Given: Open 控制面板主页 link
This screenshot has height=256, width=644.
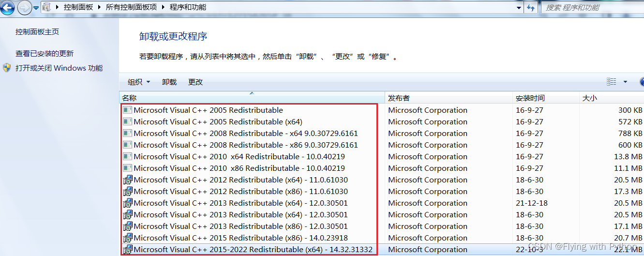Looking at the screenshot, I should [x=37, y=32].
